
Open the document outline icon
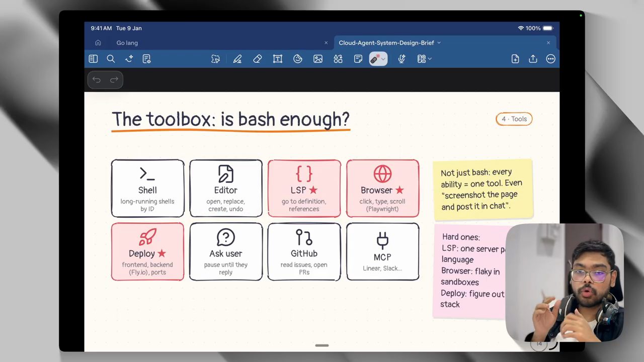(146, 59)
